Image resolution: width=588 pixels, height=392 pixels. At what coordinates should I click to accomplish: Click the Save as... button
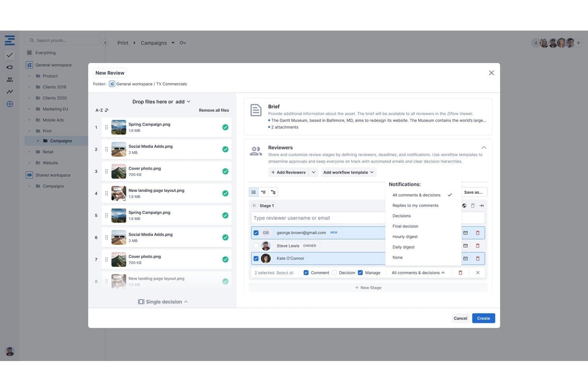[x=474, y=192]
